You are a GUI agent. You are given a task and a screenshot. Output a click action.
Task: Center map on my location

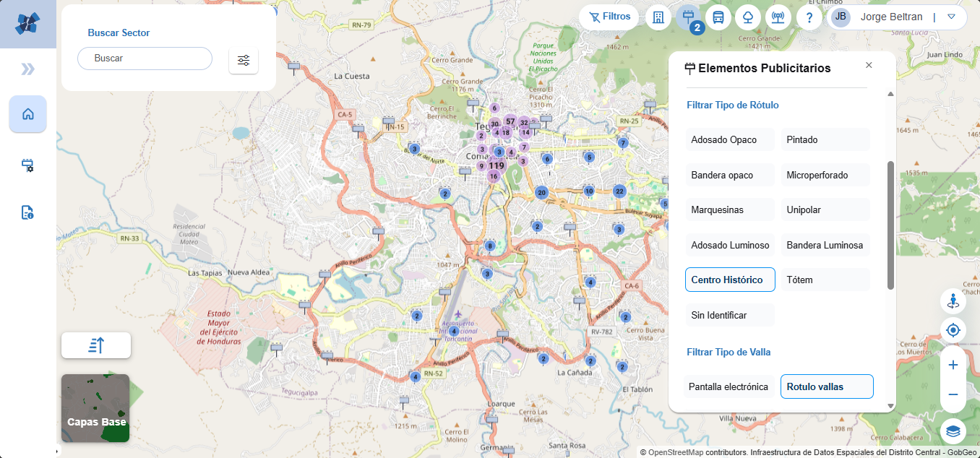click(953, 331)
